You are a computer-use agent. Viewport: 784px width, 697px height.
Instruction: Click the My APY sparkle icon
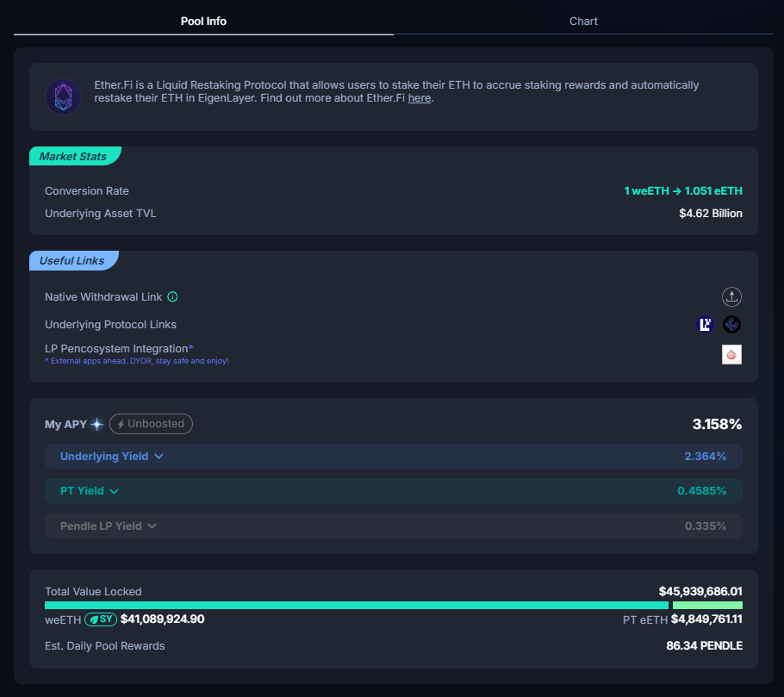[97, 425]
